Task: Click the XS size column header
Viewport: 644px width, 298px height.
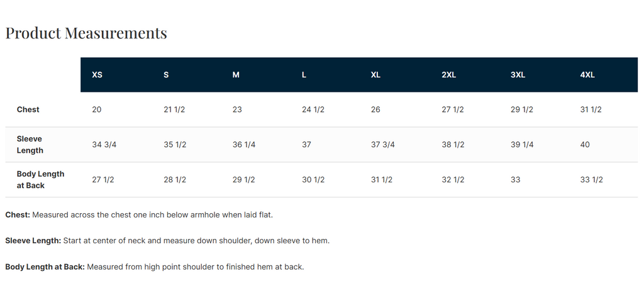Action: click(x=97, y=75)
